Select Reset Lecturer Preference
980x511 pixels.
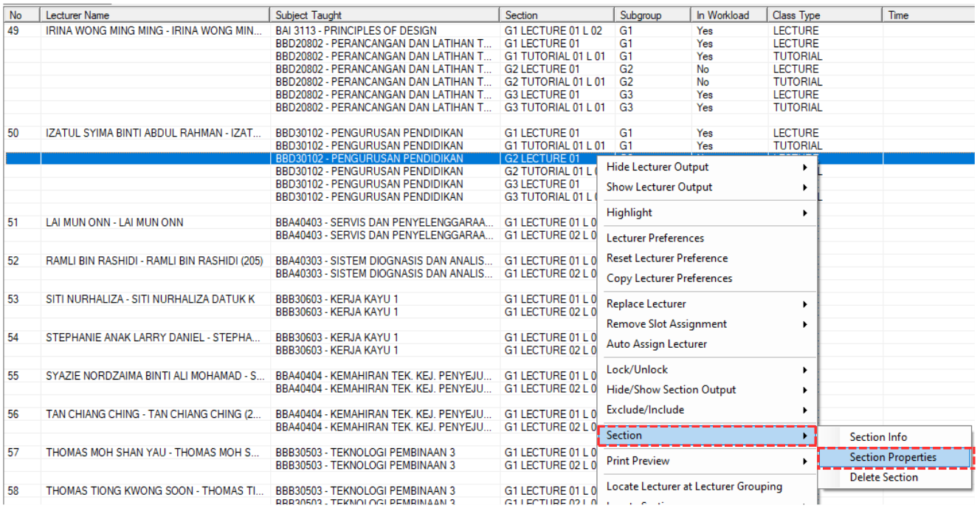click(x=667, y=258)
